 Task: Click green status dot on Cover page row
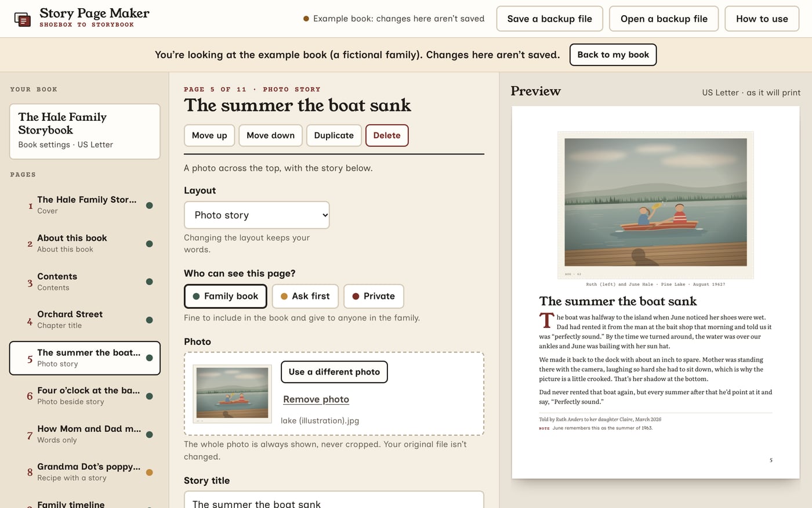click(149, 206)
